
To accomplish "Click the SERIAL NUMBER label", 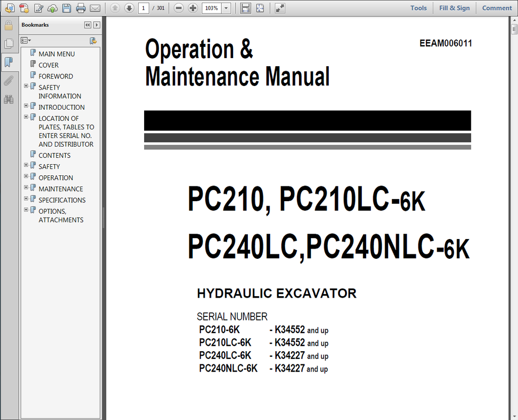I will pyautogui.click(x=232, y=317).
